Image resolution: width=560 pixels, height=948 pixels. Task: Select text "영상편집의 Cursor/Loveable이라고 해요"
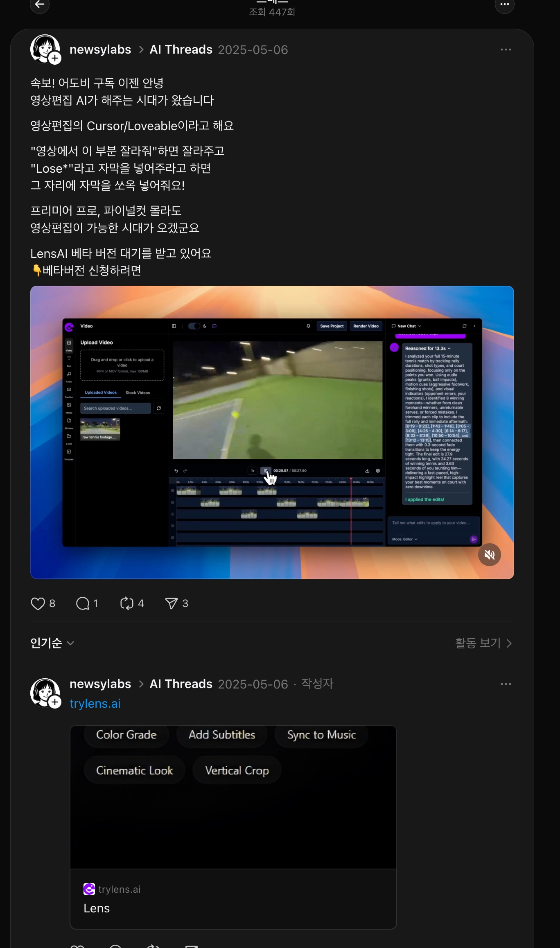(132, 126)
